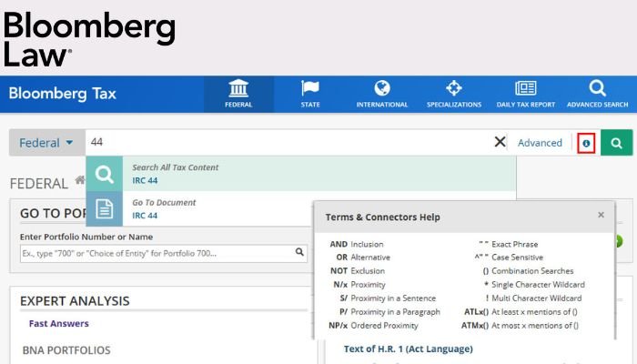This screenshot has height=364, width=637.
Task: Click the document icon in suggestion list
Action: pyautogui.click(x=105, y=208)
